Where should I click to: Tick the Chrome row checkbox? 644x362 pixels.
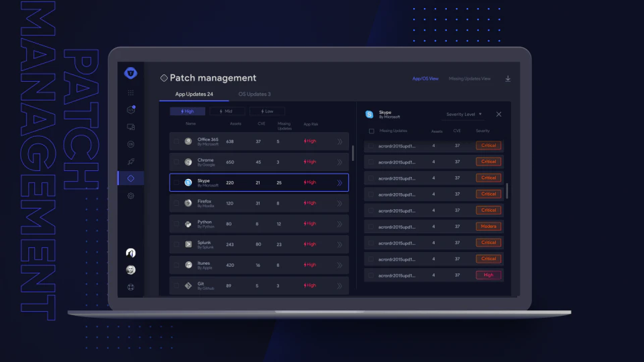(176, 162)
